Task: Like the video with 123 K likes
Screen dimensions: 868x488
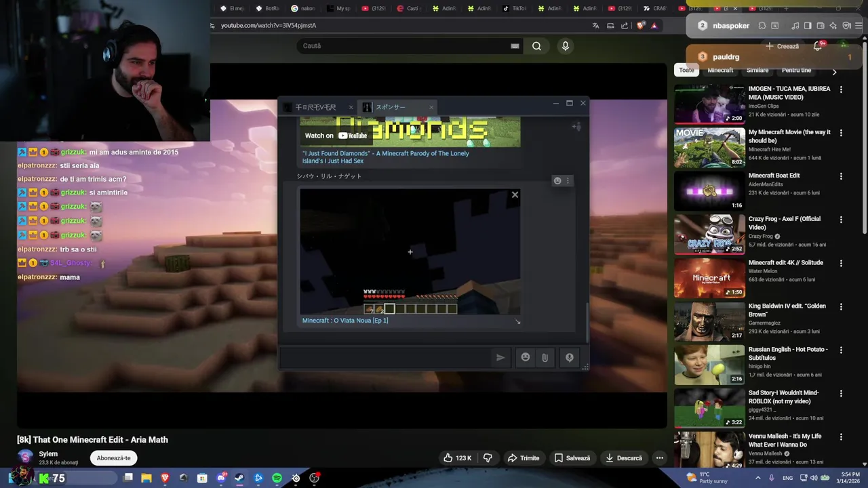Action: (457, 458)
